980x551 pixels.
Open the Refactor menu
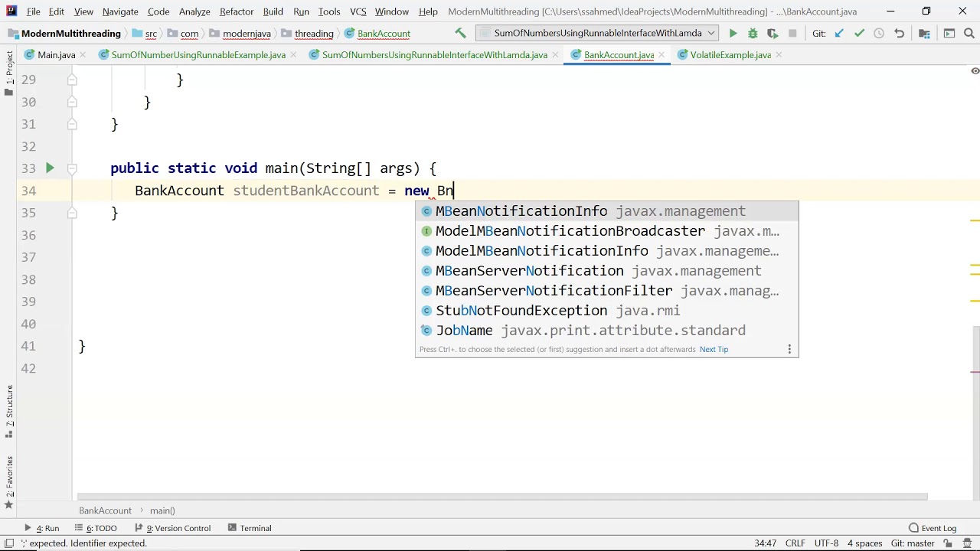tap(237, 11)
